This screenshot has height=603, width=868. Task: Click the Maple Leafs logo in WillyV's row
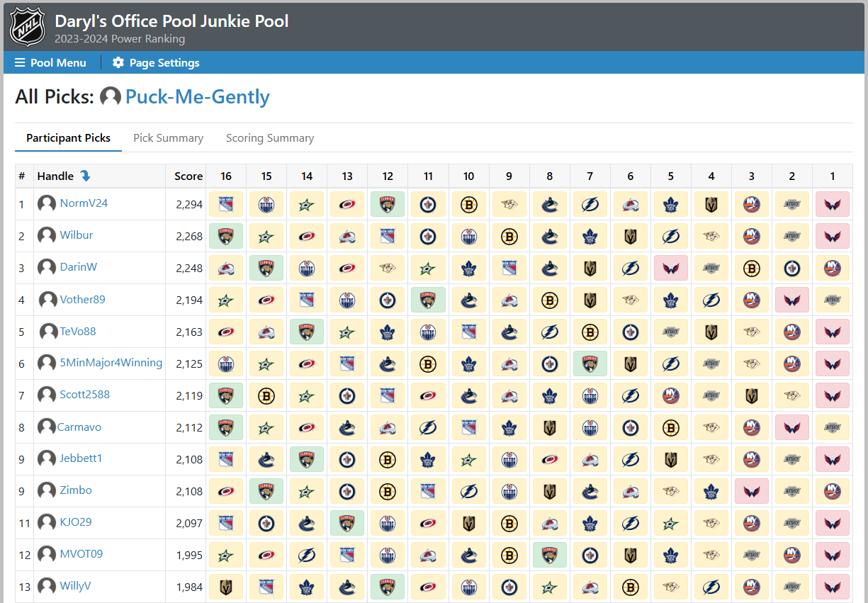(x=307, y=587)
